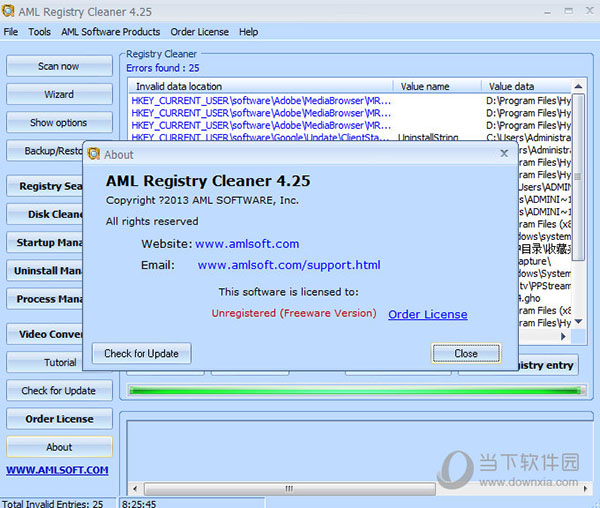Screen dimensions: 600x508
Task: Visit the WWW.AMLSOFT.COM sidebar link
Action: point(57,470)
